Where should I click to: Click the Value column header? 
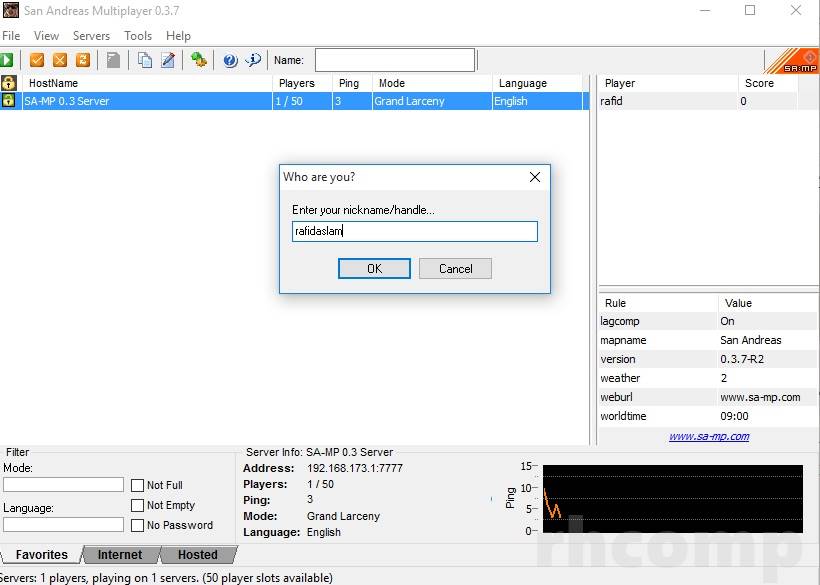coord(767,303)
